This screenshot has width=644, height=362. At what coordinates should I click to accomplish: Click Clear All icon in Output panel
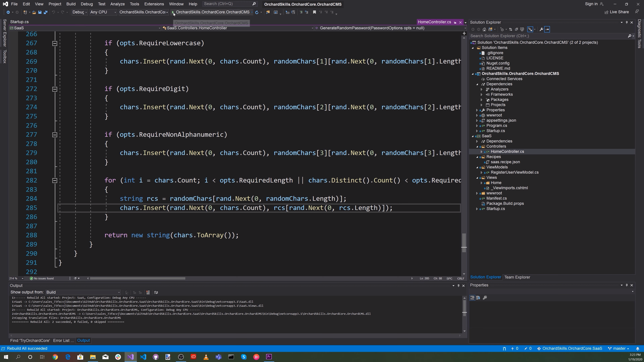click(x=148, y=292)
